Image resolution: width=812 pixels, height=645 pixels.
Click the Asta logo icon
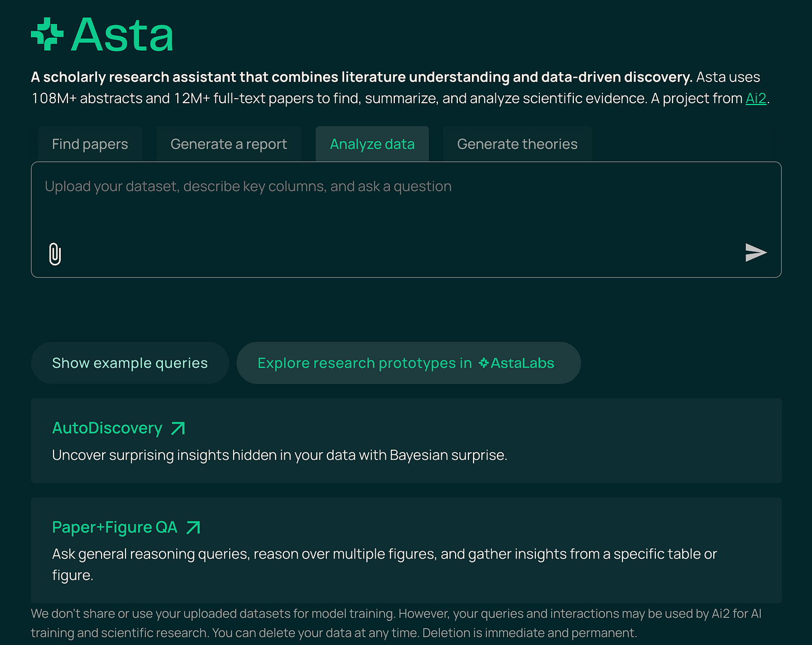click(x=47, y=34)
